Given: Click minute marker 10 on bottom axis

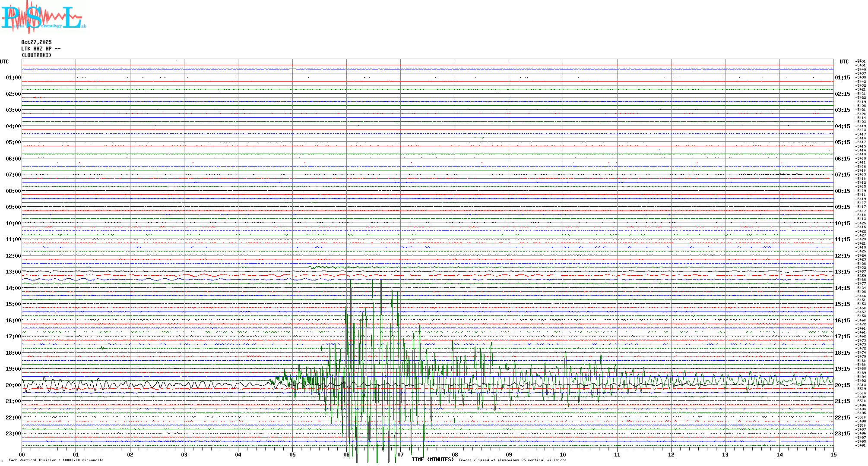Looking at the screenshot, I should [563, 455].
